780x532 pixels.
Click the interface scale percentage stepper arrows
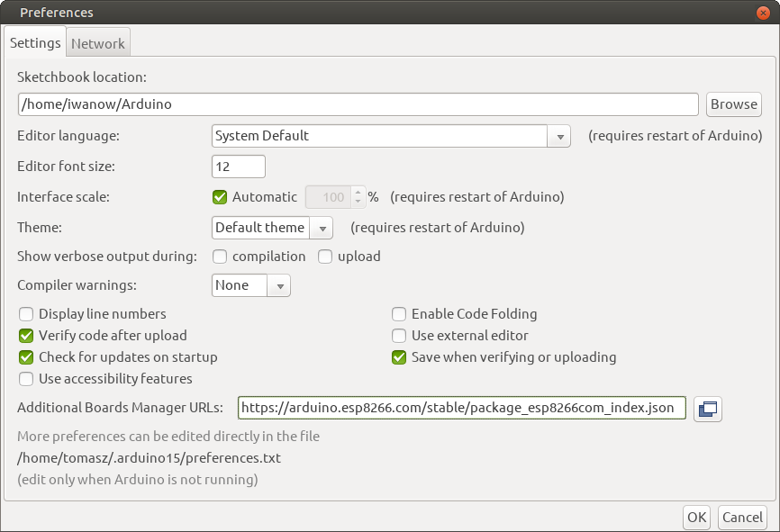[358, 197]
